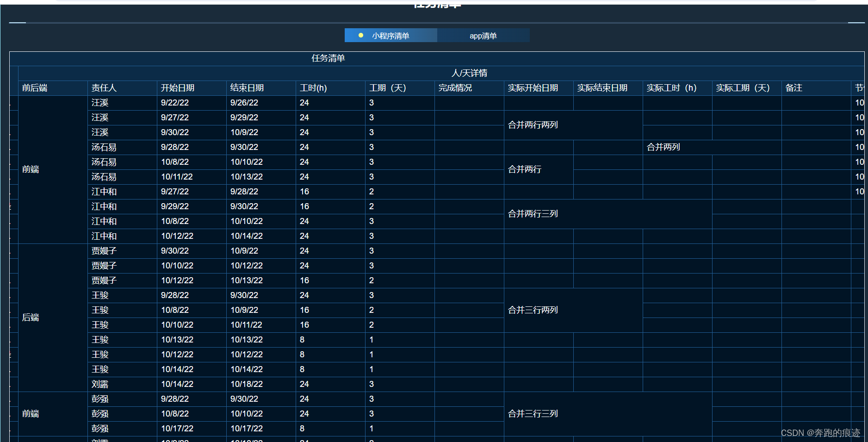
Task: Click the 工时(h) column header
Action: click(313, 88)
